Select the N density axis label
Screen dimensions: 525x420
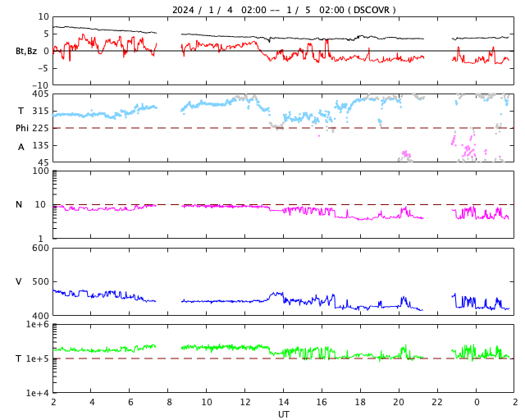19,204
